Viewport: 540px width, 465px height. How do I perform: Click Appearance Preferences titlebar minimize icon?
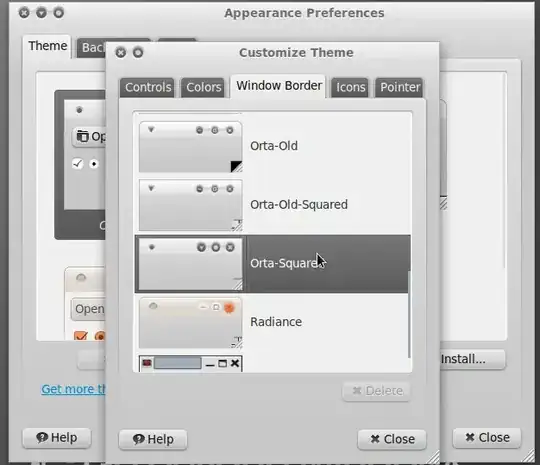click(x=41, y=13)
